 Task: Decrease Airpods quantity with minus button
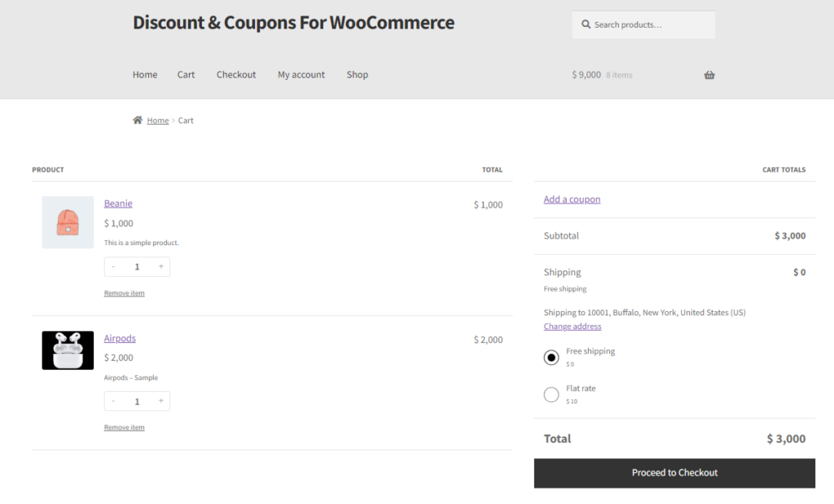pos(113,401)
